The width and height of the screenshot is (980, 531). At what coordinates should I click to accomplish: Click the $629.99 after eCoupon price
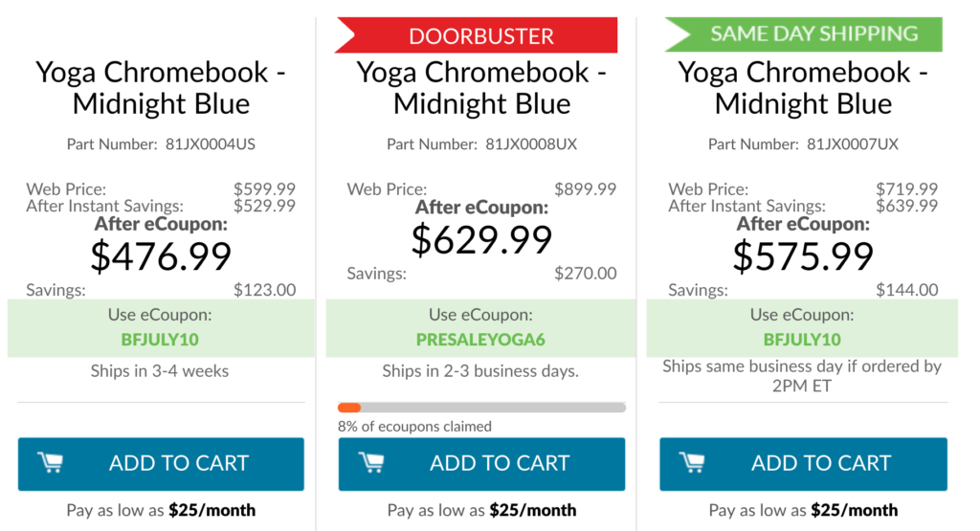[x=482, y=240]
